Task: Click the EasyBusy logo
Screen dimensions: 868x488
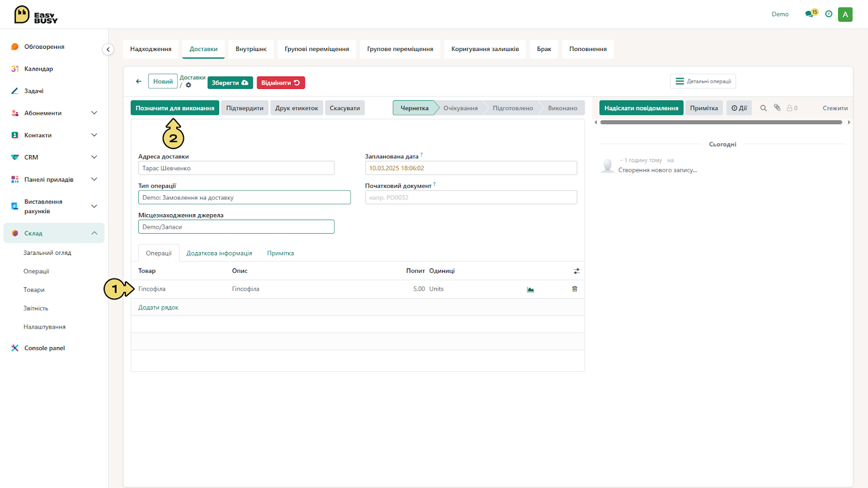Action: pos(36,15)
